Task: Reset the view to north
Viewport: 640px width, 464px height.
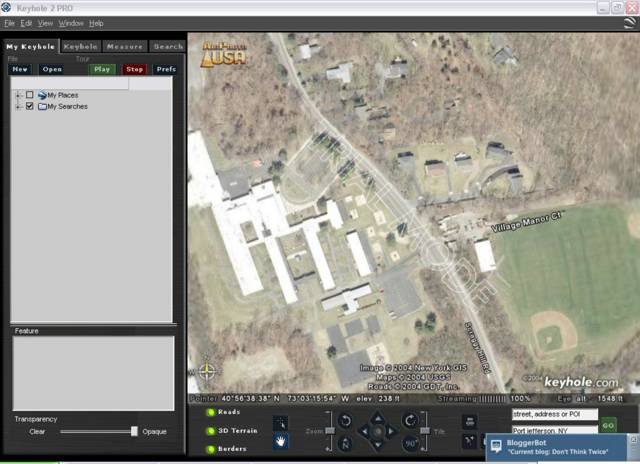Action: (x=345, y=443)
